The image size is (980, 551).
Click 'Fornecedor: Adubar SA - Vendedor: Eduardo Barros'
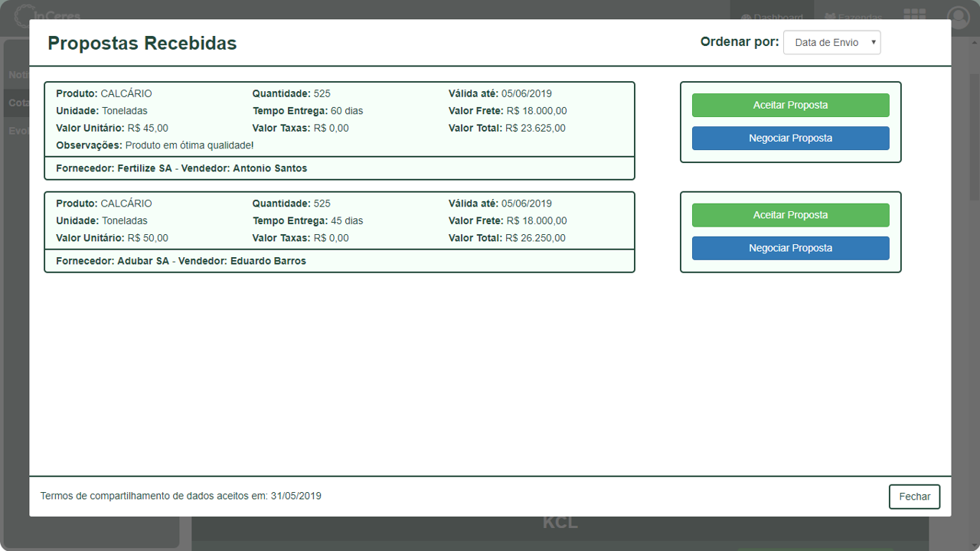181,261
